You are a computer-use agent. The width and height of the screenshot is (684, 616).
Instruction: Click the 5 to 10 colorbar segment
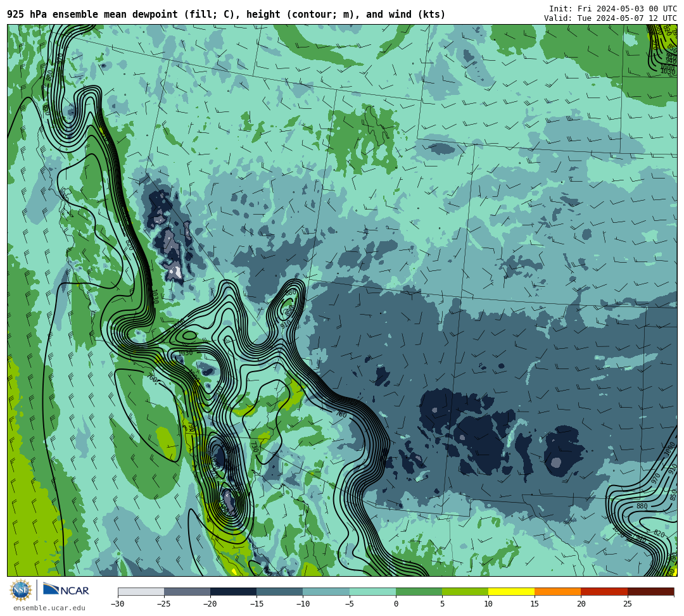click(465, 591)
